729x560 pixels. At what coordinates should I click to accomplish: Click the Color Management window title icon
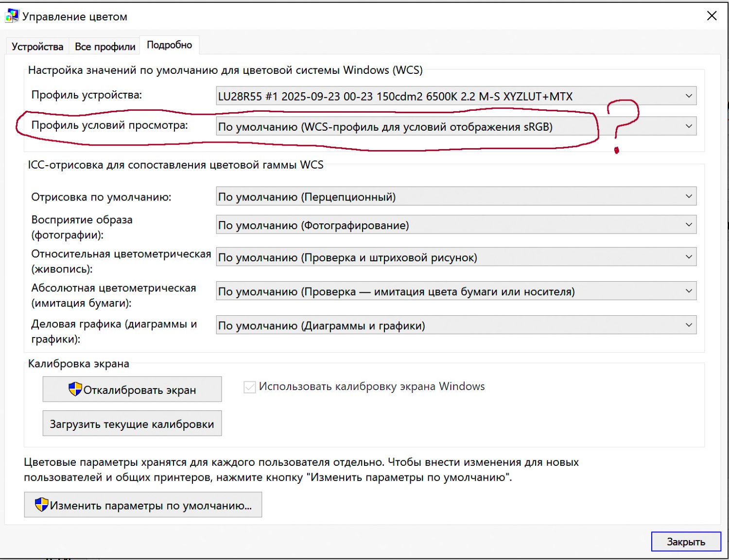(x=12, y=16)
